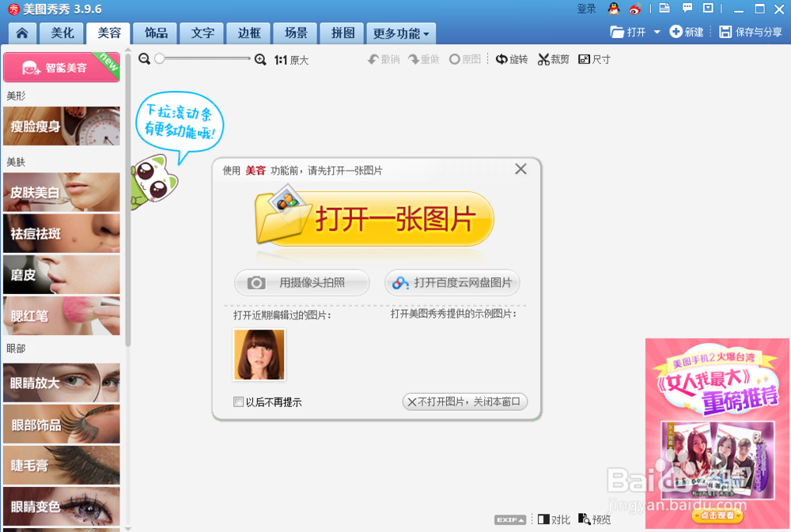Open the title bar menu dropdown icon
This screenshot has height=532, width=791.
pyautogui.click(x=708, y=8)
